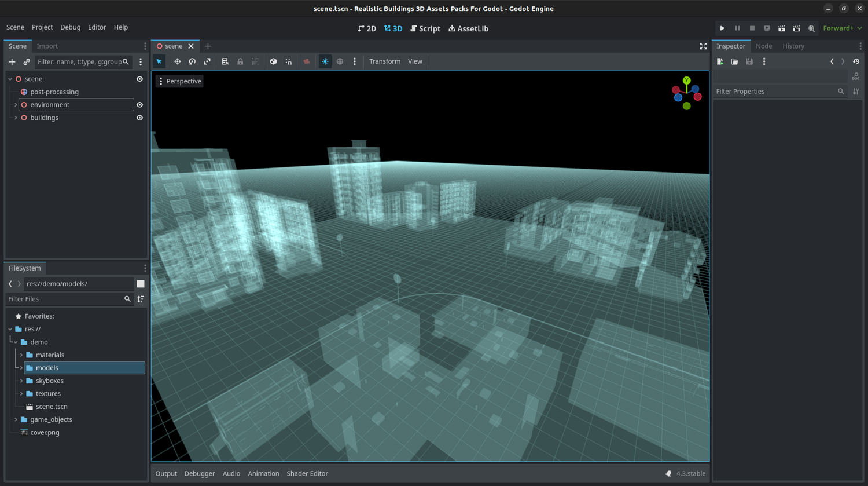Image resolution: width=868 pixels, height=486 pixels.
Task: Expand the game_objects folder
Action: pos(16,419)
